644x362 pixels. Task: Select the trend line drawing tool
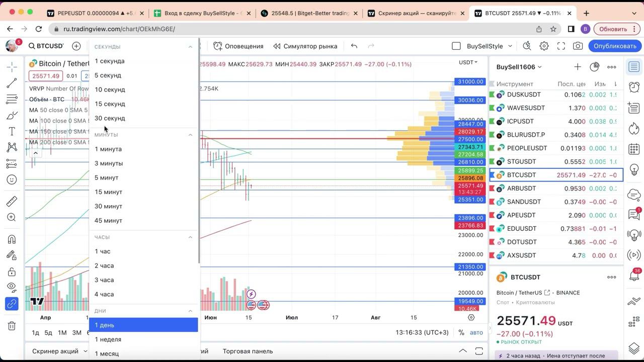pyautogui.click(x=12, y=83)
